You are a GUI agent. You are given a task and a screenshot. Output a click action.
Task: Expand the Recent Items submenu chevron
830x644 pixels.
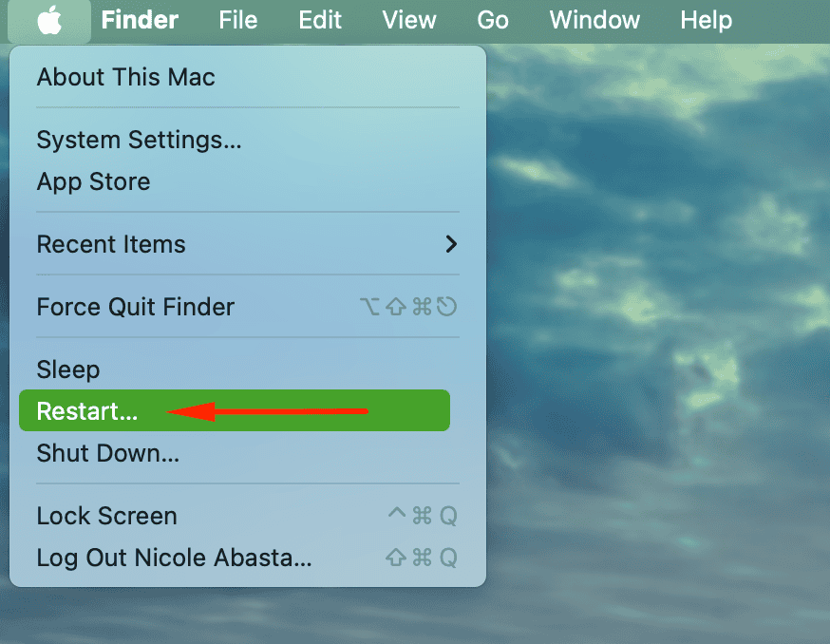point(451,244)
